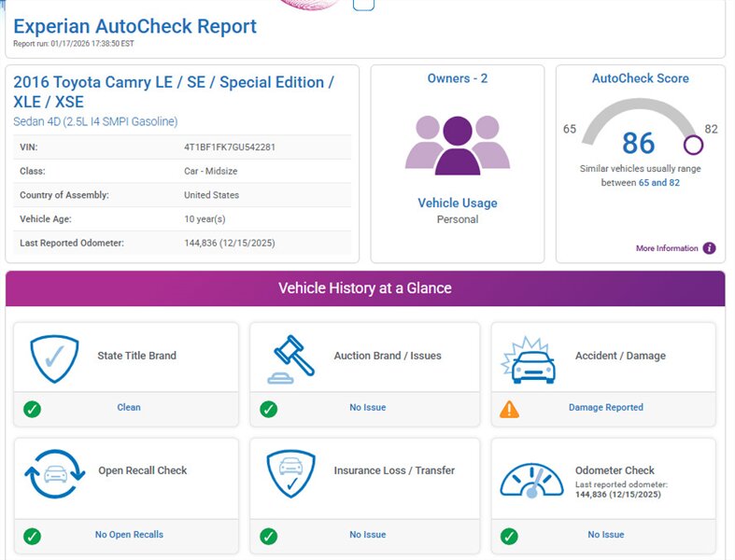
Task: Click the AutoCheck Score gauge marker
Action: [693, 145]
